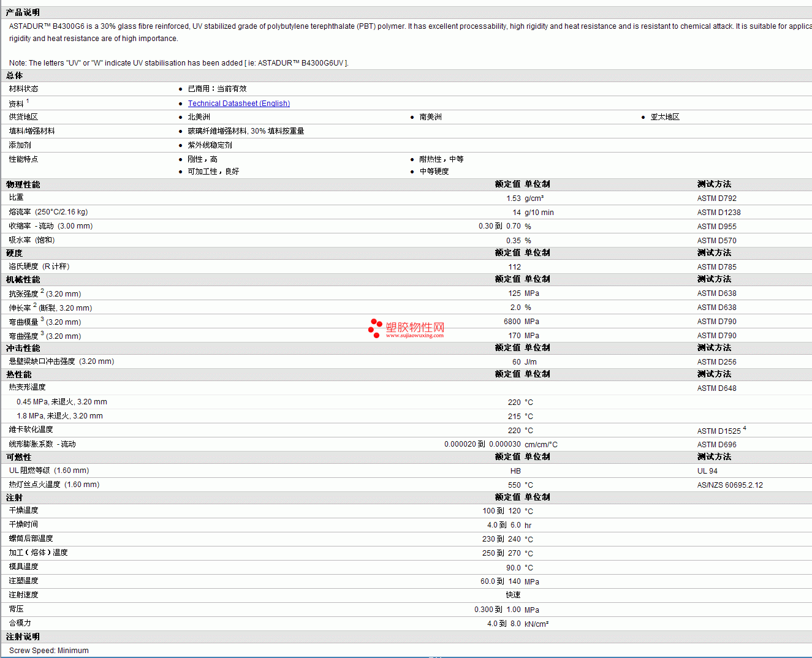Select the ASTM D792 test method cell

[717, 199]
